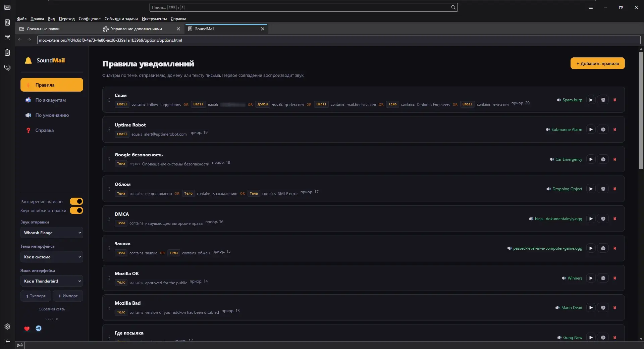Click the Импорт button
This screenshot has width=644, height=349.
tap(68, 296)
